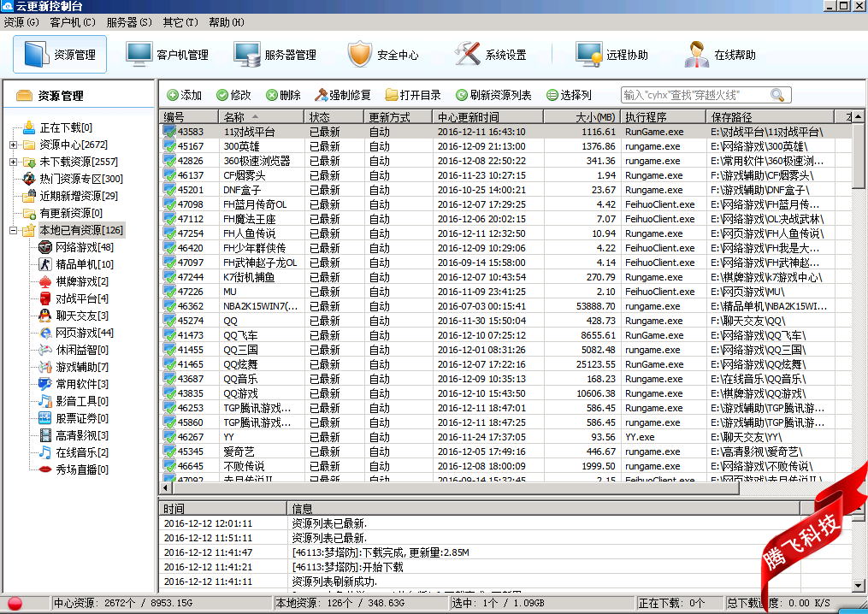Screen dimensions: 868x614
Task: Click the 修改 toolbar button
Action: [233, 95]
